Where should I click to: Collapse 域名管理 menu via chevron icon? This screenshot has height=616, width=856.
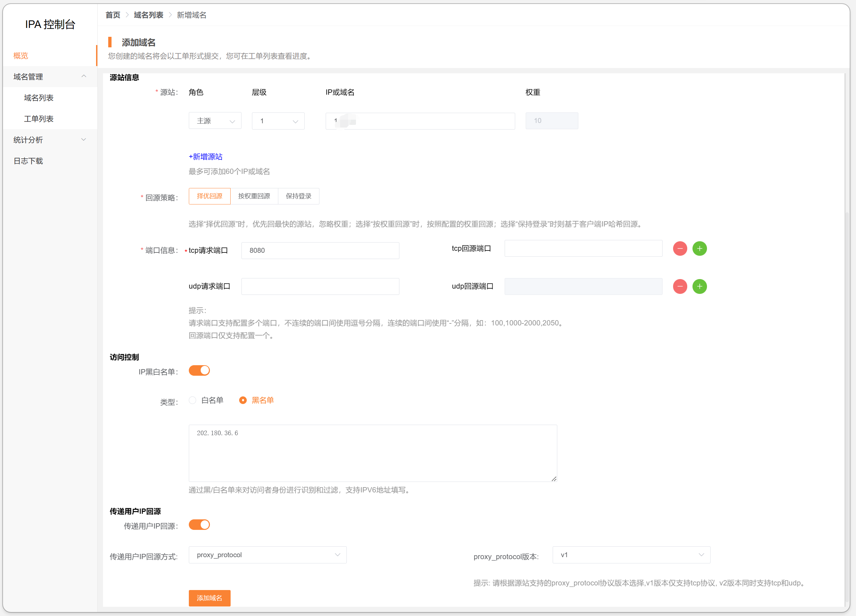point(84,77)
